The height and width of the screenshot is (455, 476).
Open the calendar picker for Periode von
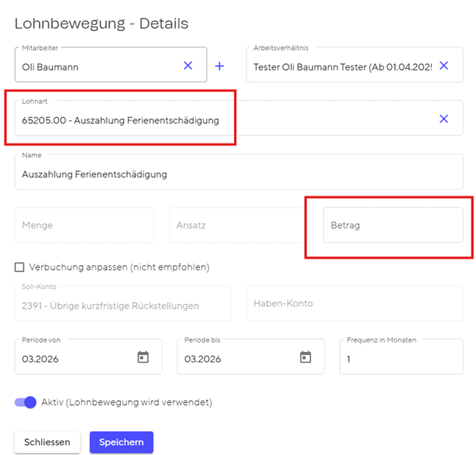coord(143,357)
